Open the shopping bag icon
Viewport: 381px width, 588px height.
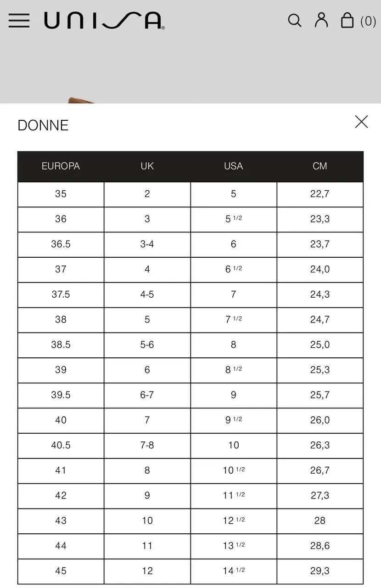tap(347, 20)
